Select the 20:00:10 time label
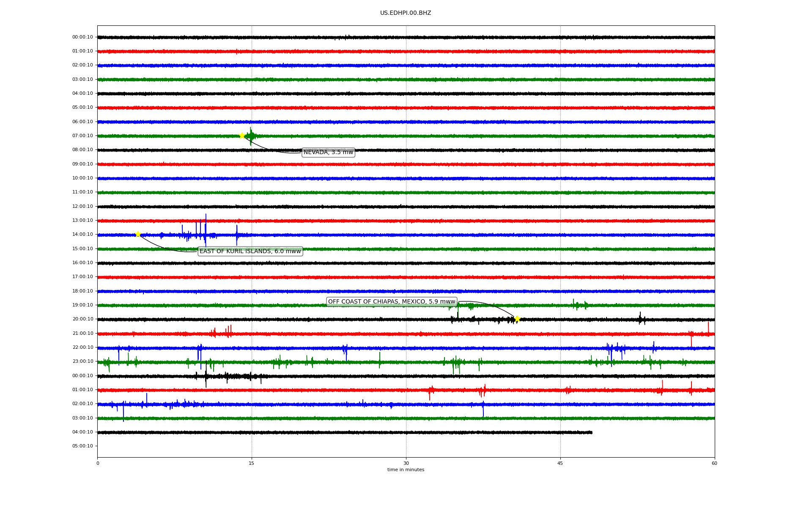The width and height of the screenshot is (812, 508). pos(82,319)
